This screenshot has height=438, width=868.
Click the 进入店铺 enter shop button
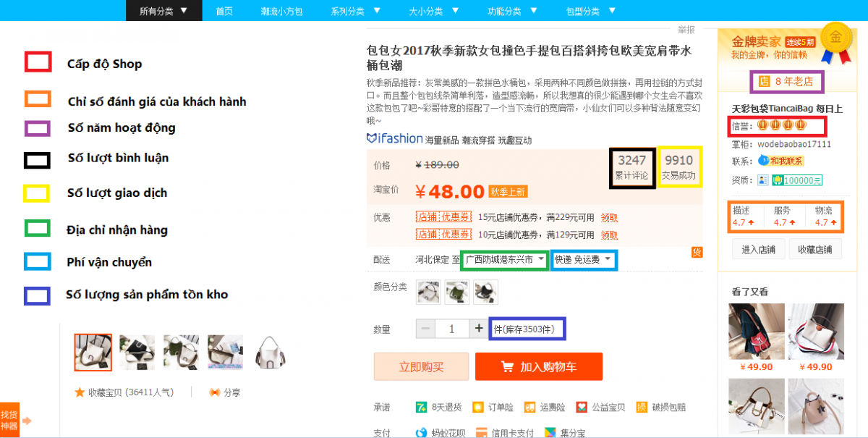758,249
